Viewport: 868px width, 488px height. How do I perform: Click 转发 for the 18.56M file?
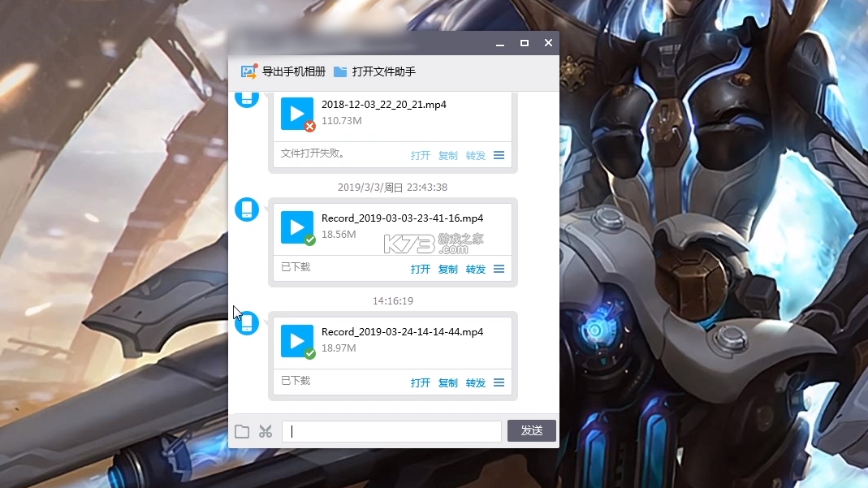(x=476, y=269)
